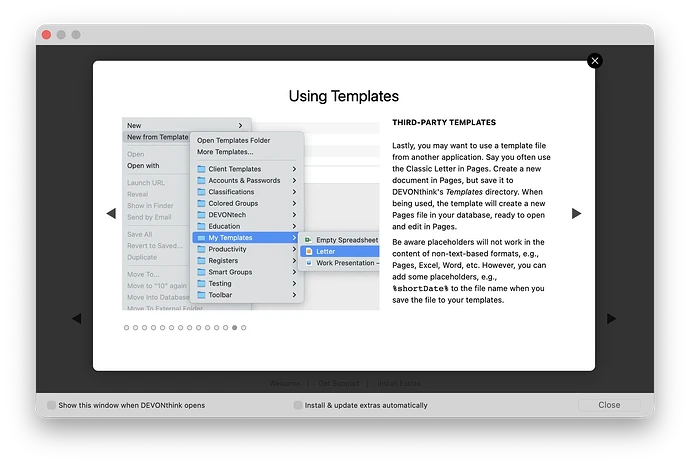The height and width of the screenshot is (465, 690).
Task: Select the second pagination dot
Action: [x=136, y=328]
